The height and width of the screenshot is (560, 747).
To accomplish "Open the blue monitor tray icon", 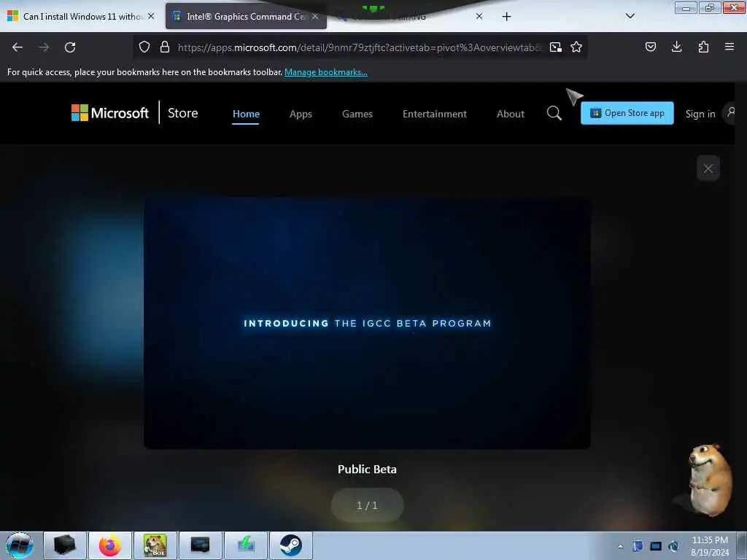I will [x=656, y=546].
